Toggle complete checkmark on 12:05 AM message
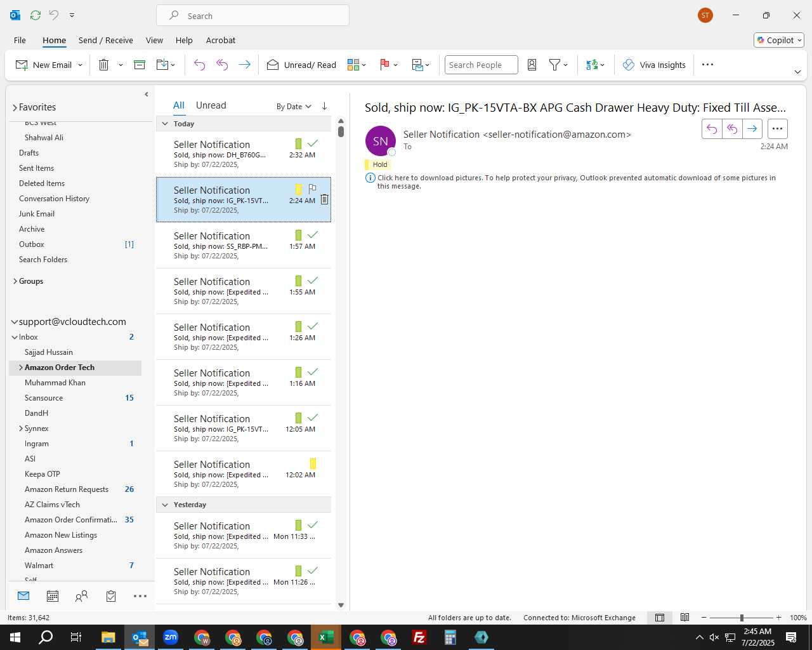812x650 pixels. (313, 418)
